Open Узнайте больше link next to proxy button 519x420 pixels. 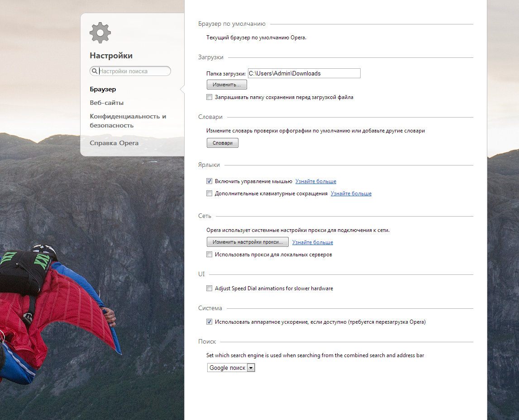click(x=313, y=242)
